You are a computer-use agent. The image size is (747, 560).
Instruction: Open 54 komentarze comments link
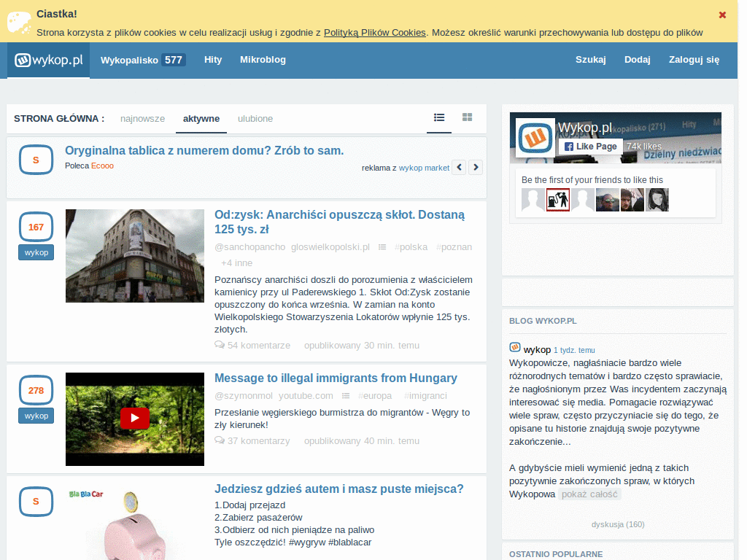pos(259,345)
